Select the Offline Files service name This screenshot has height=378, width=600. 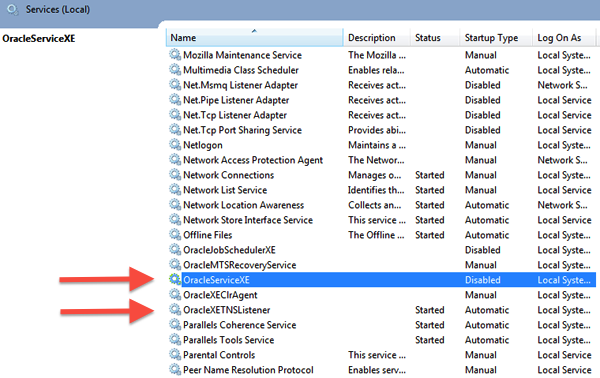[x=207, y=235]
